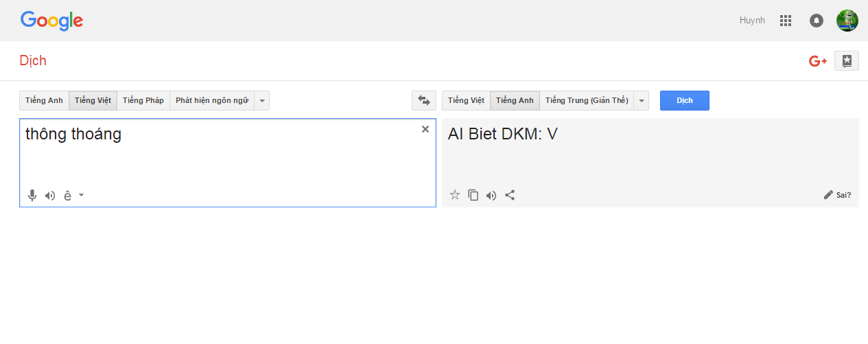Open the Vietnamese input tools dropdown
The width and height of the screenshot is (868, 344).
pyautogui.click(x=81, y=196)
